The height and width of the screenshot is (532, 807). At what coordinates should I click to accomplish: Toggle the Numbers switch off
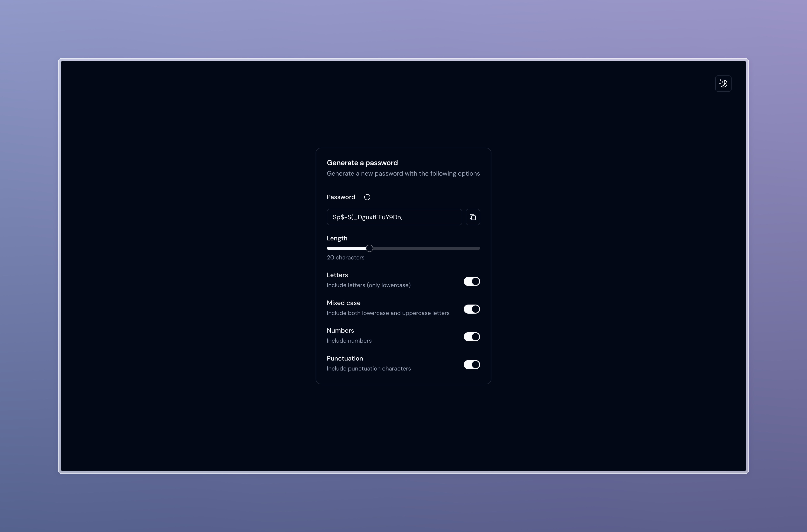coord(472,337)
